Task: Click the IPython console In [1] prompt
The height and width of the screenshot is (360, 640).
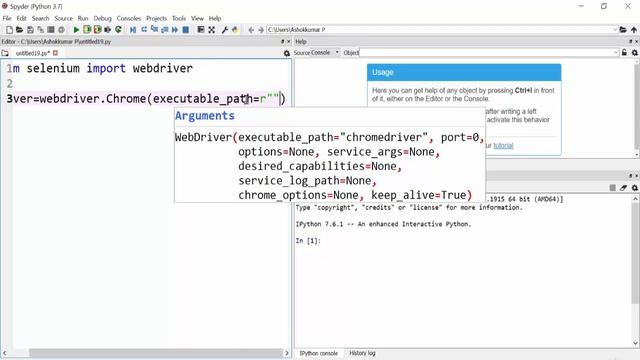Action: (x=308, y=241)
